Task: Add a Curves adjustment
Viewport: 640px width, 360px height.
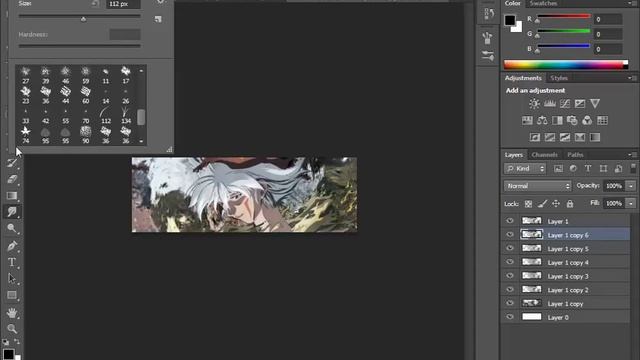Action: pyautogui.click(x=565, y=104)
